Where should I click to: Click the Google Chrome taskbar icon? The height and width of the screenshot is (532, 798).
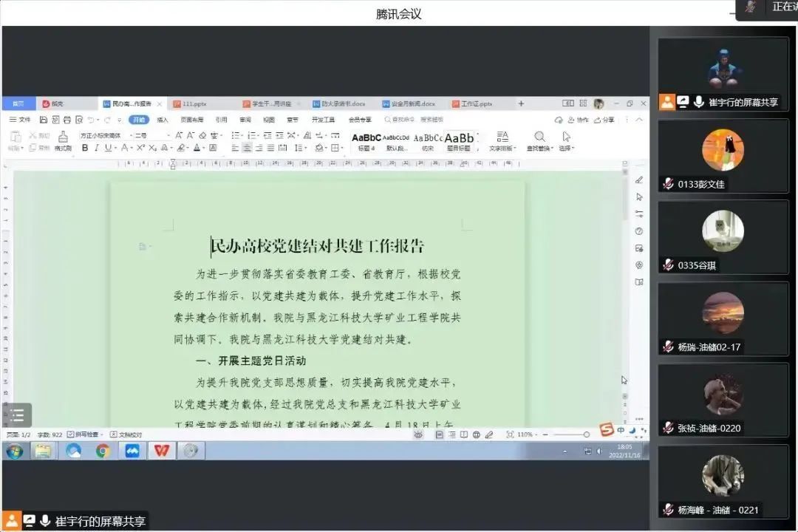[x=103, y=450]
